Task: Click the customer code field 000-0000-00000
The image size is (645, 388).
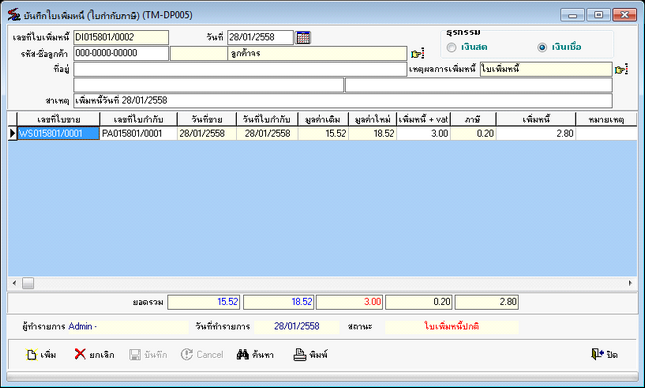Action: point(121,53)
